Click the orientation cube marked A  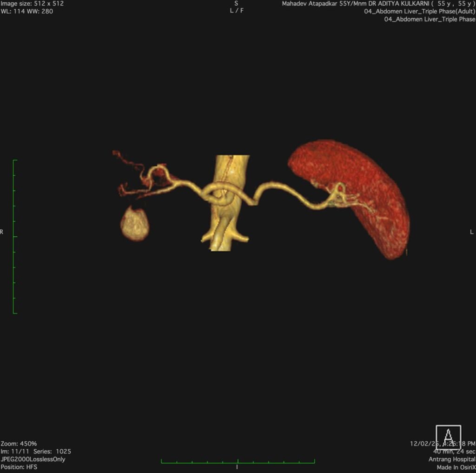pyautogui.click(x=448, y=437)
